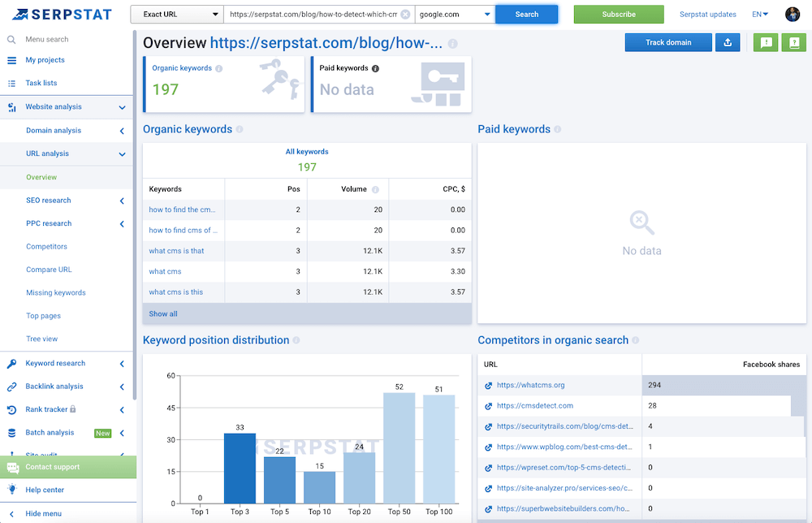Click the Backlink analysis chain icon

click(11, 387)
